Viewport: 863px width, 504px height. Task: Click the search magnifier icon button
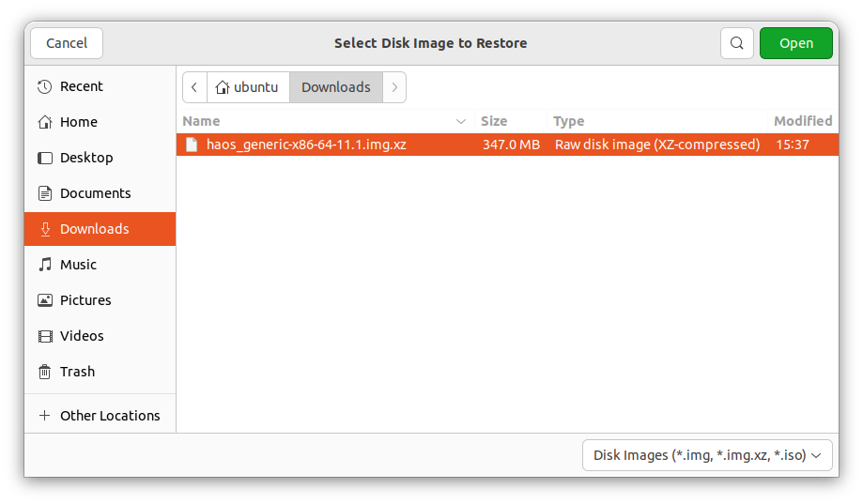coord(737,43)
